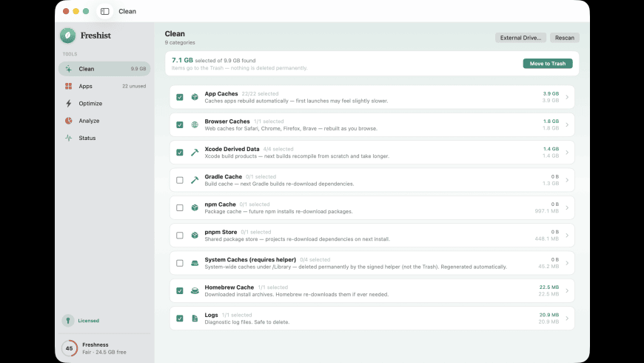
Task: Click the Gradle Cache hammer icon
Action: 195,180
